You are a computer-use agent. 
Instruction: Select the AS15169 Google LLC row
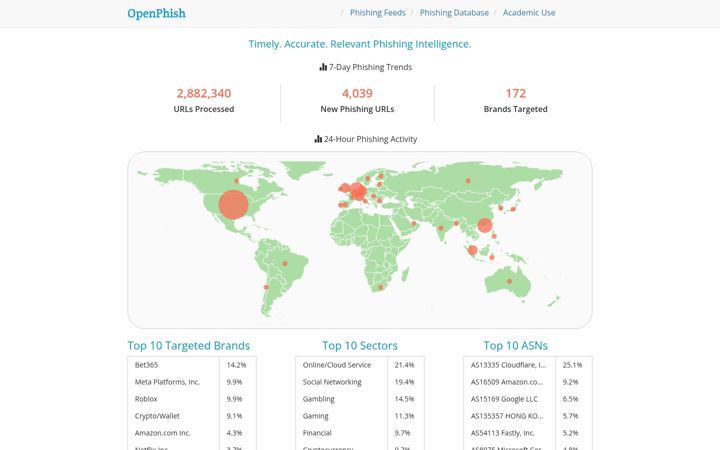point(528,399)
